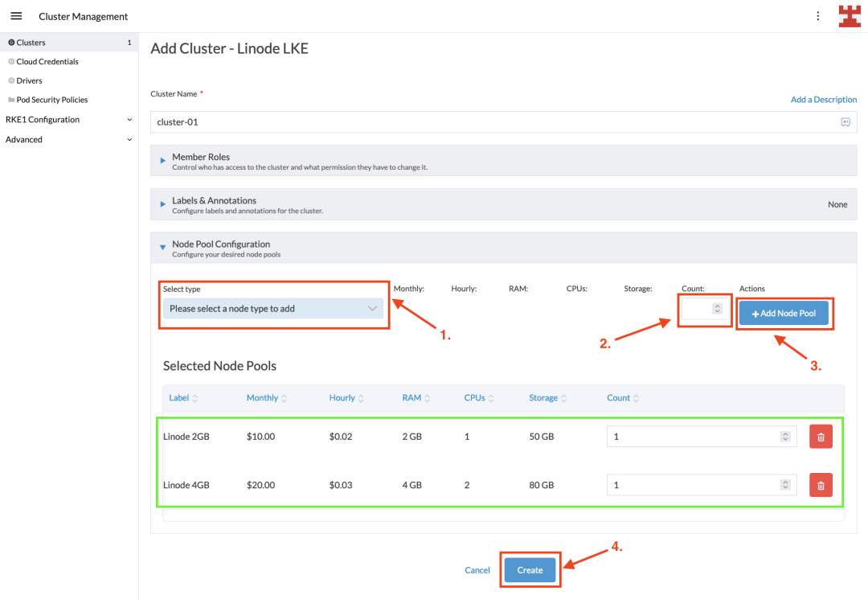This screenshot has height=600, width=868.
Task: Click the icon inside Cluster Name field
Action: click(x=845, y=122)
